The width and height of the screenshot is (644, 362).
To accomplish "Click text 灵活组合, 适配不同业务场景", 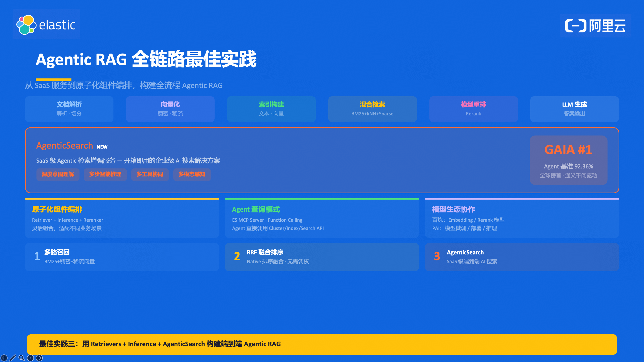I will [x=67, y=228].
